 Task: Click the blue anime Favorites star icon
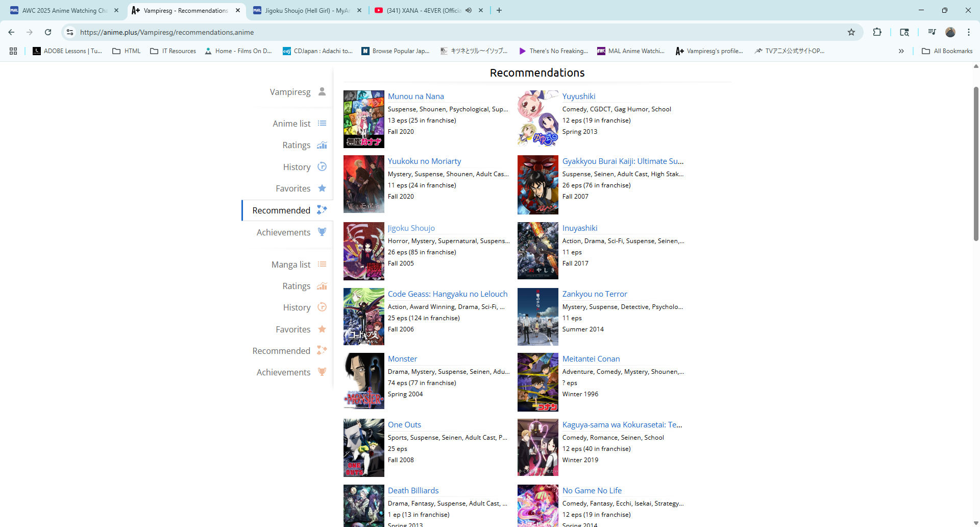[x=322, y=188]
